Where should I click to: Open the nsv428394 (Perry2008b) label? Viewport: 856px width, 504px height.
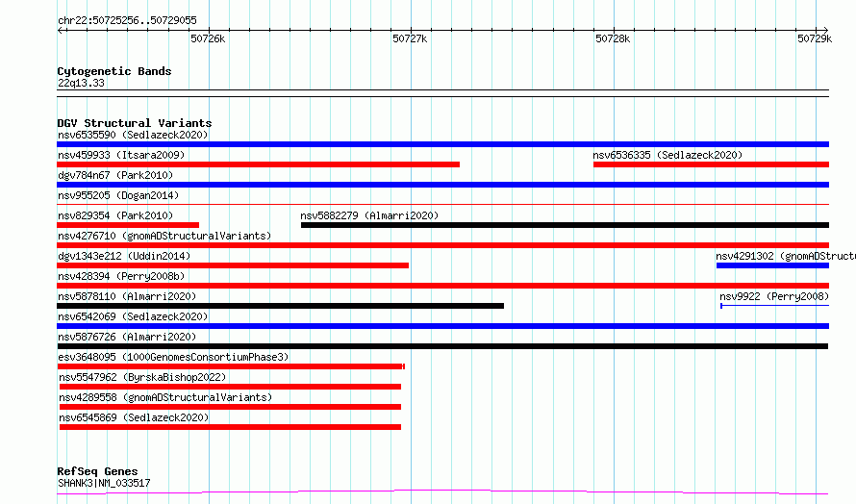[121, 276]
